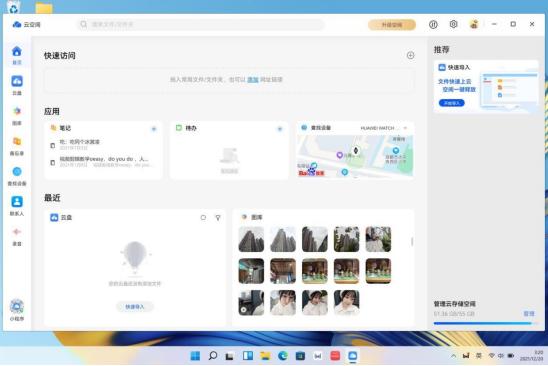
Task: Open the user avatar in title bar
Action: pos(474,24)
